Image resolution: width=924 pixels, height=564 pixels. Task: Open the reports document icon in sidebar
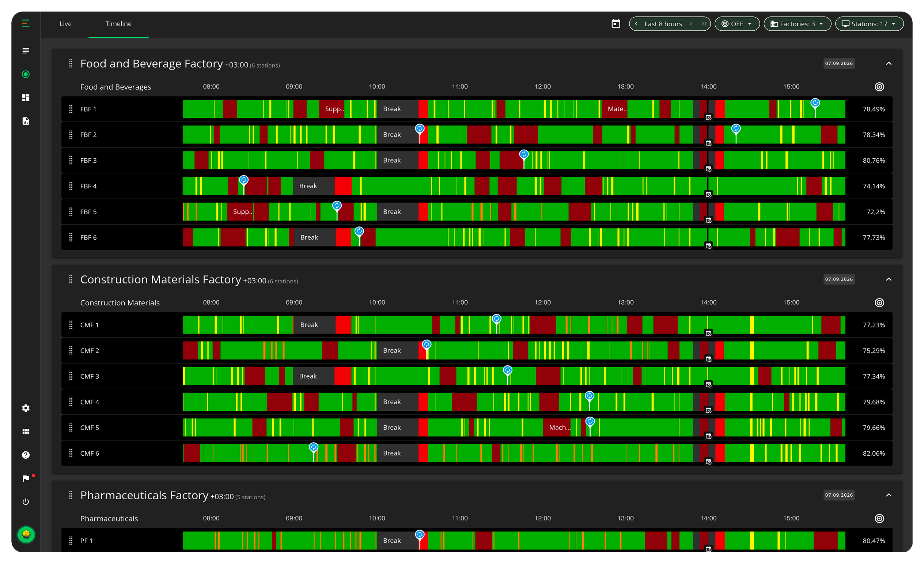coord(26,121)
